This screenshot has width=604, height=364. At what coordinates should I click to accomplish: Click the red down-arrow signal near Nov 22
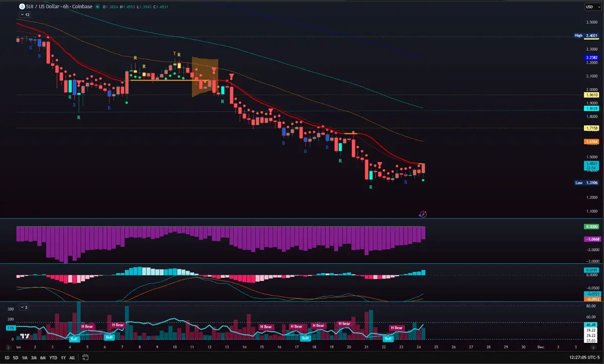tap(381, 165)
